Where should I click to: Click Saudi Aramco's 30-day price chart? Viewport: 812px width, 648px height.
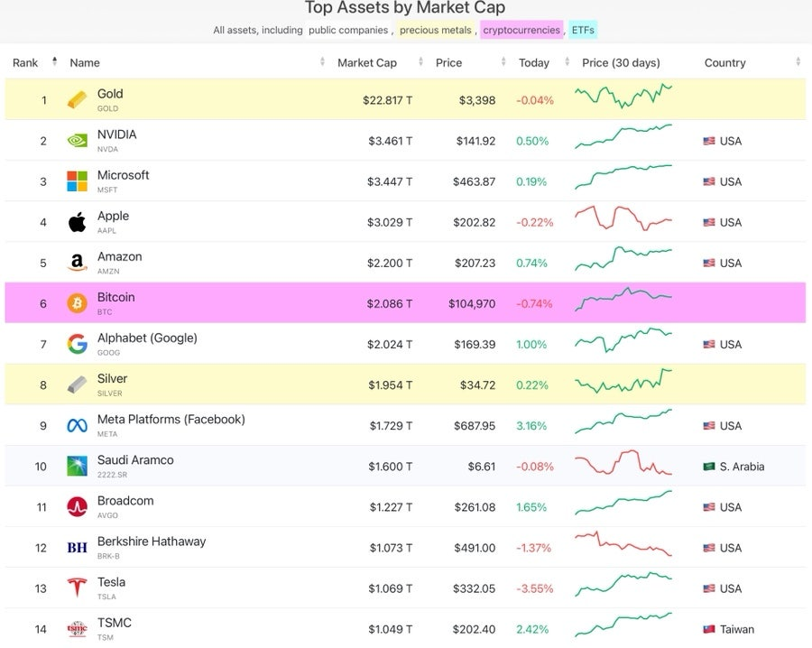623,462
